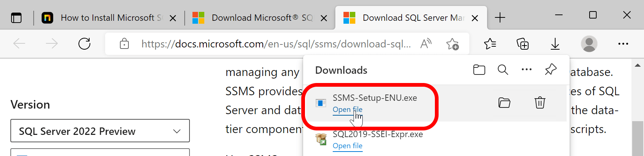
Task: Switch to How to Install Microsoft tab
Action: pos(108,18)
